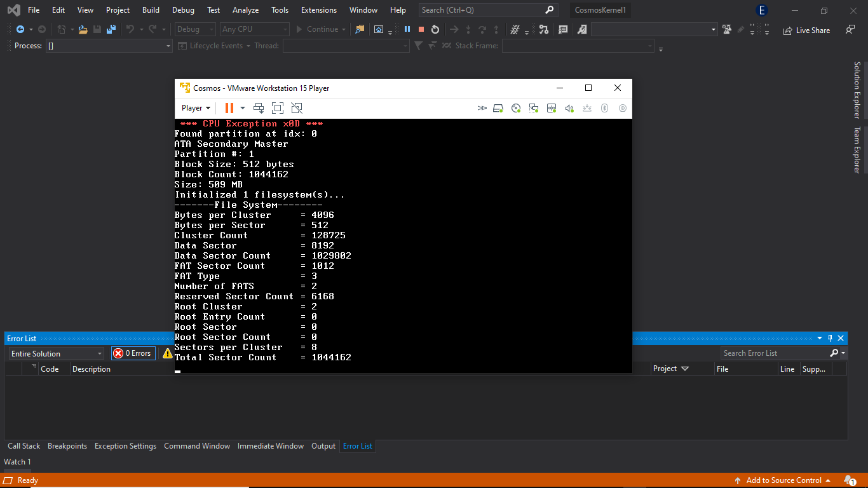Viewport: 868px width, 488px height.
Task: Click the diagnostics flask icon in toolbar
Action: pos(726,29)
